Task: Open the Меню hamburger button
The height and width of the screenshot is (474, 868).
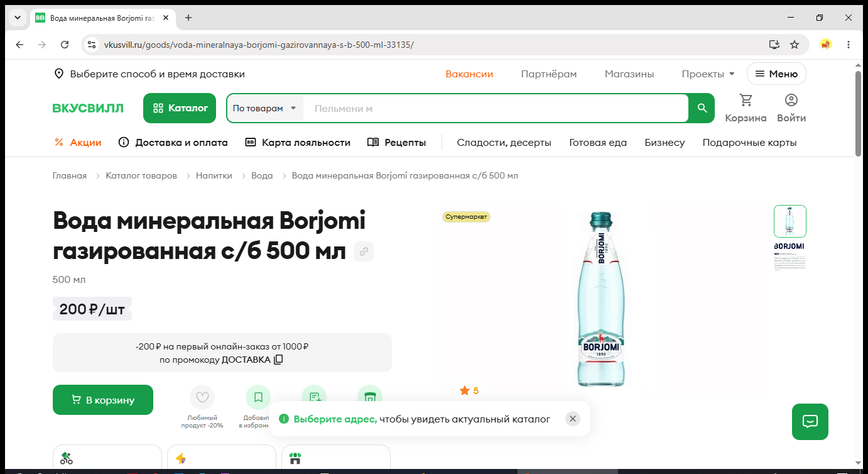Action: coord(776,74)
